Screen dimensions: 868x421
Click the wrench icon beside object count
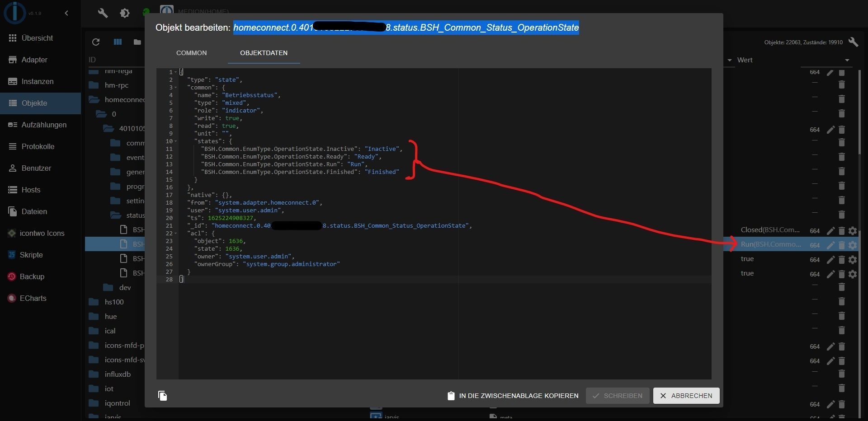[853, 42]
